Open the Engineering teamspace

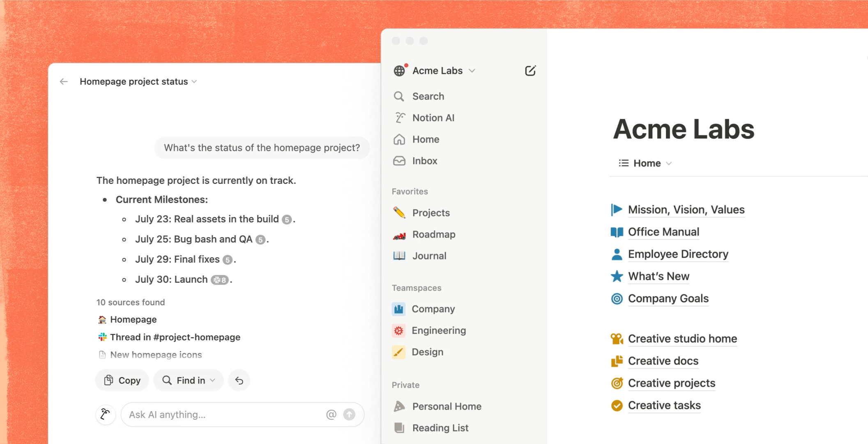(x=439, y=331)
